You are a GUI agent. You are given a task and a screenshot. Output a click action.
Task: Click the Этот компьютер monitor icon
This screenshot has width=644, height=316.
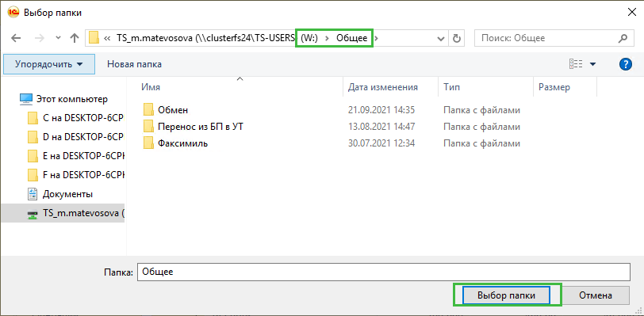point(26,99)
